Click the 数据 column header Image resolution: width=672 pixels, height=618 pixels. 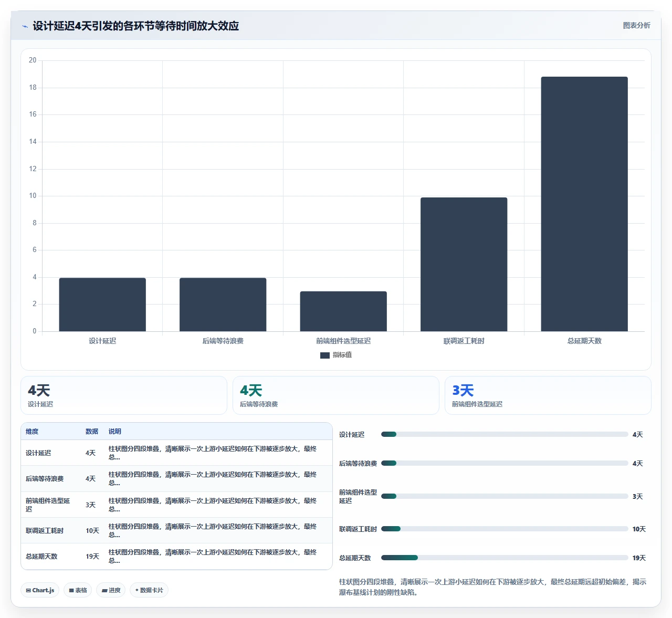point(92,432)
